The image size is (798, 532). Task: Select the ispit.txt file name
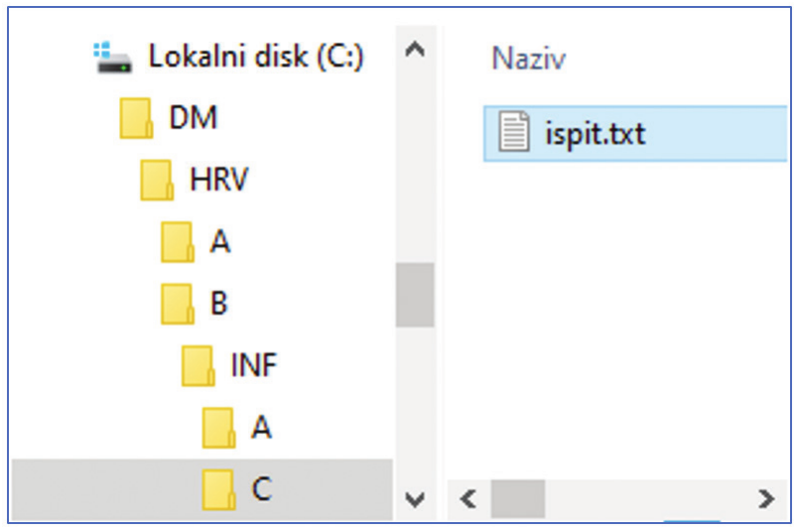pyautogui.click(x=596, y=134)
